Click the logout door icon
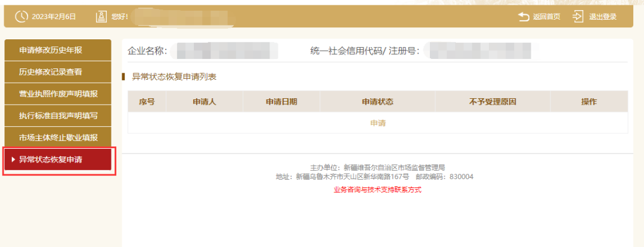Viewport: 644px width, 247px height. pyautogui.click(x=577, y=17)
